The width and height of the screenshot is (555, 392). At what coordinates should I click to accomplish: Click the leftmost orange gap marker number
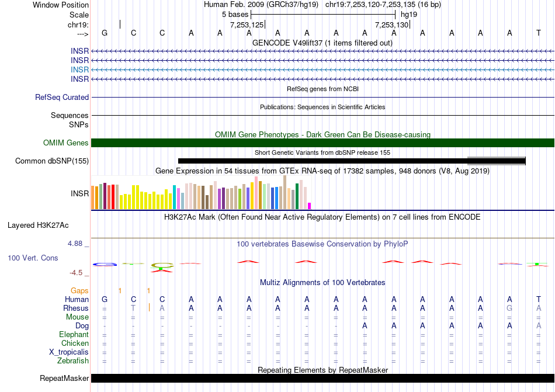pos(120,290)
